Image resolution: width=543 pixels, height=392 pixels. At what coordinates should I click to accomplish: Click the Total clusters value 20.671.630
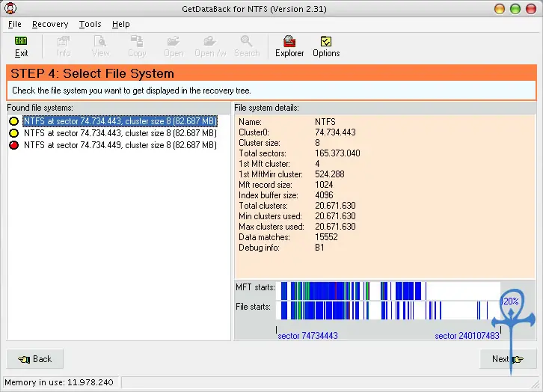(335, 206)
